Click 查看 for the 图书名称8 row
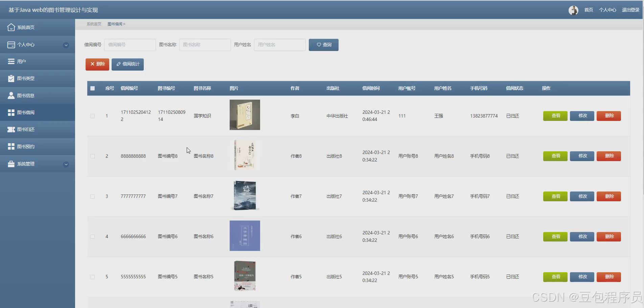The width and height of the screenshot is (644, 308). (x=555, y=156)
